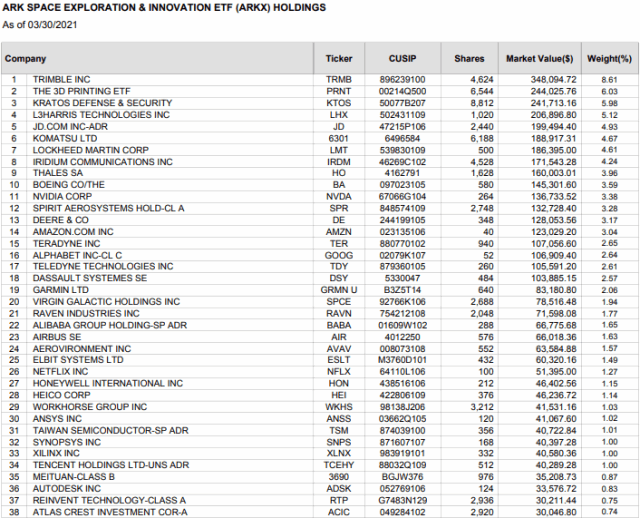Select THE 3D PRINTING ETF row name
640x518 pixels.
82,91
